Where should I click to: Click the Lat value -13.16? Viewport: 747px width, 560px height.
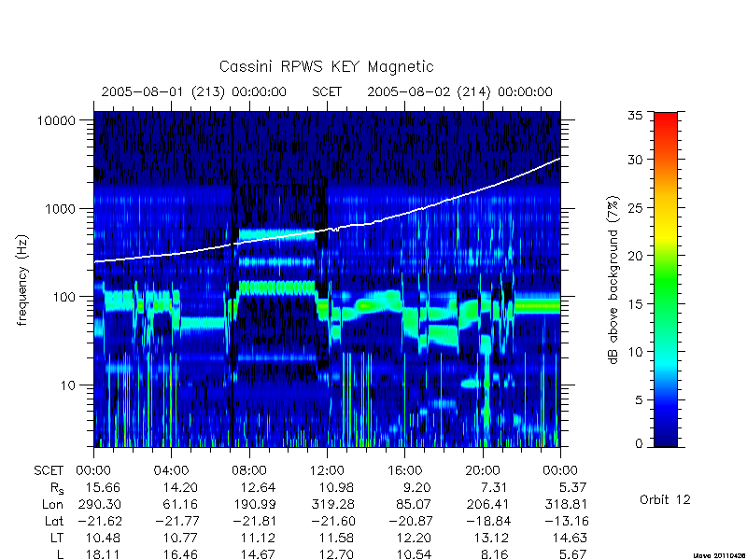point(567,521)
